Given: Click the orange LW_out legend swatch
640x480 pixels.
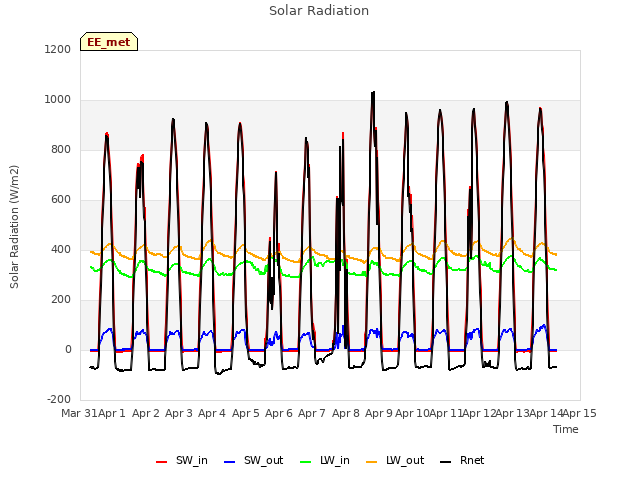Looking at the screenshot, I should point(372,462).
